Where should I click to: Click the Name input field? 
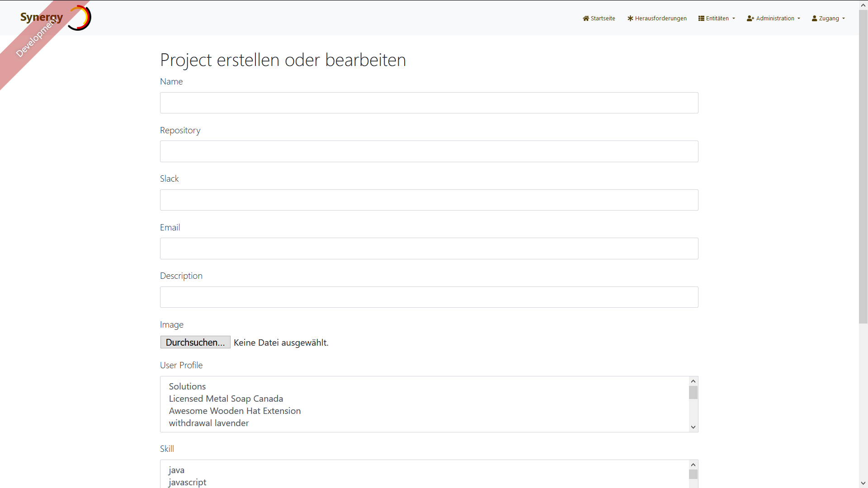[x=429, y=103]
